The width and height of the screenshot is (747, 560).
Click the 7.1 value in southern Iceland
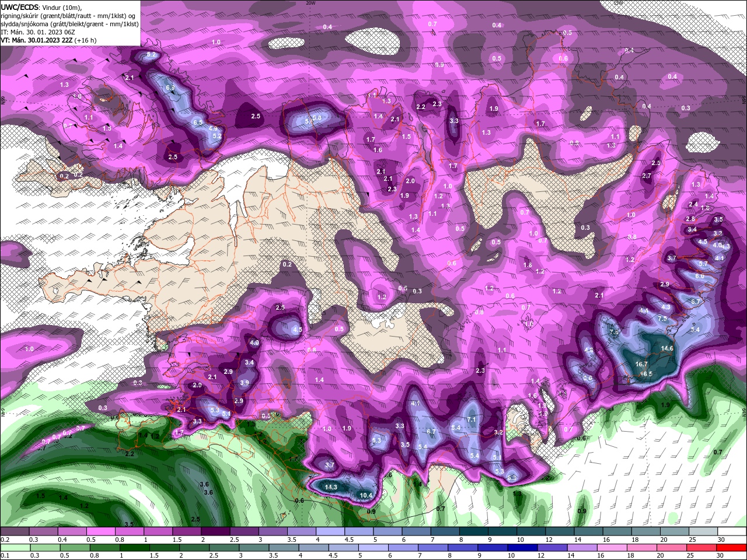tap(472, 419)
